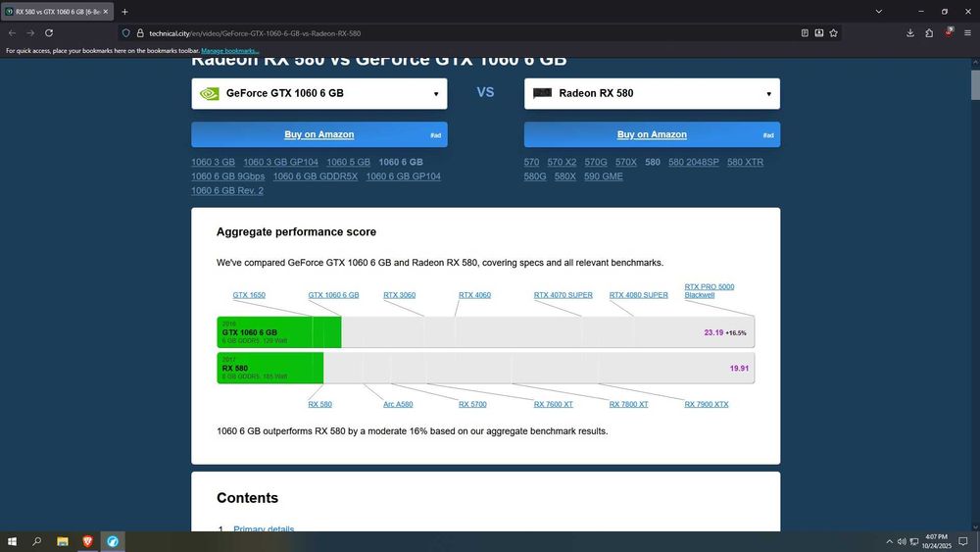Click the RX 7800 XT chart label
This screenshot has height=552, width=980.
pyautogui.click(x=629, y=405)
